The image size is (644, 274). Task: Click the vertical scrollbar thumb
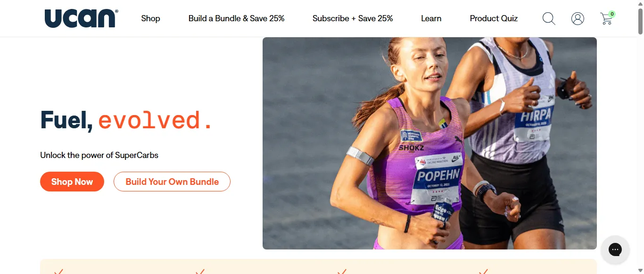tap(640, 21)
